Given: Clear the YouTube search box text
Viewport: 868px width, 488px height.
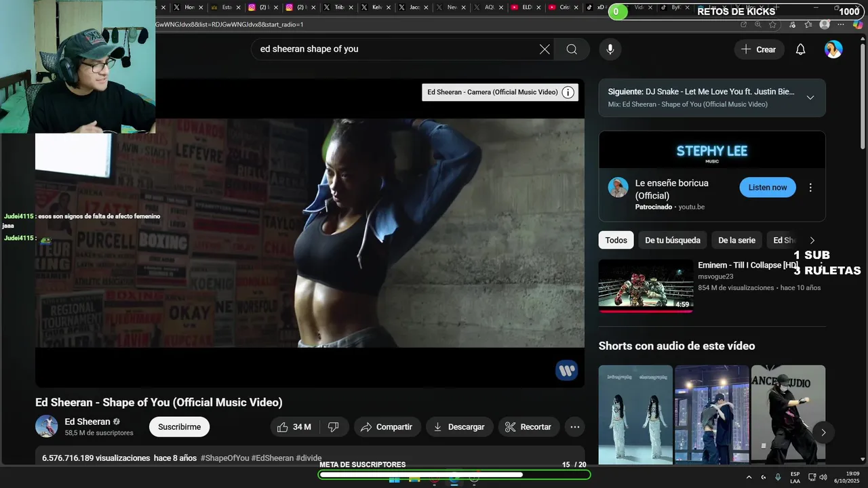Looking at the screenshot, I should point(545,49).
